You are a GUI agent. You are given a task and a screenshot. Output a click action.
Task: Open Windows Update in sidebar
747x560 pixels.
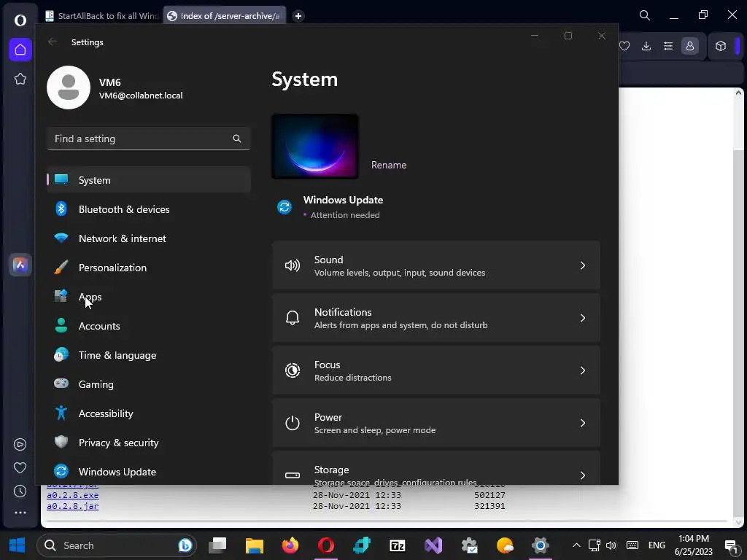tap(149, 472)
